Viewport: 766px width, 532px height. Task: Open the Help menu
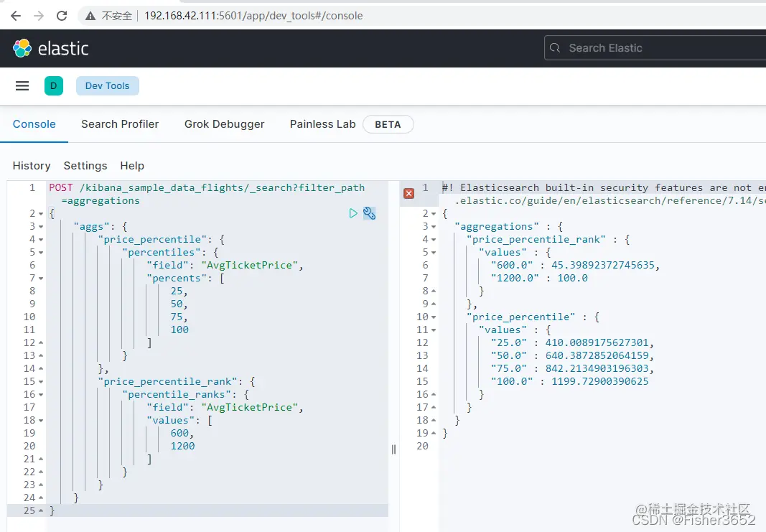132,166
